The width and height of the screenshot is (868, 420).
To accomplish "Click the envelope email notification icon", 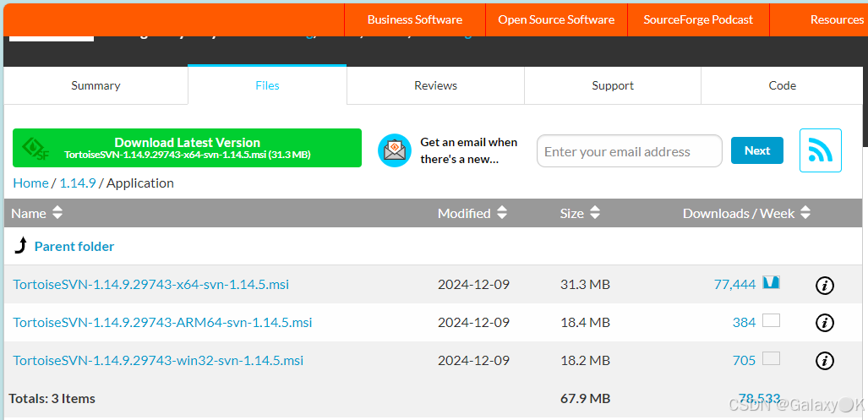I will tap(395, 150).
